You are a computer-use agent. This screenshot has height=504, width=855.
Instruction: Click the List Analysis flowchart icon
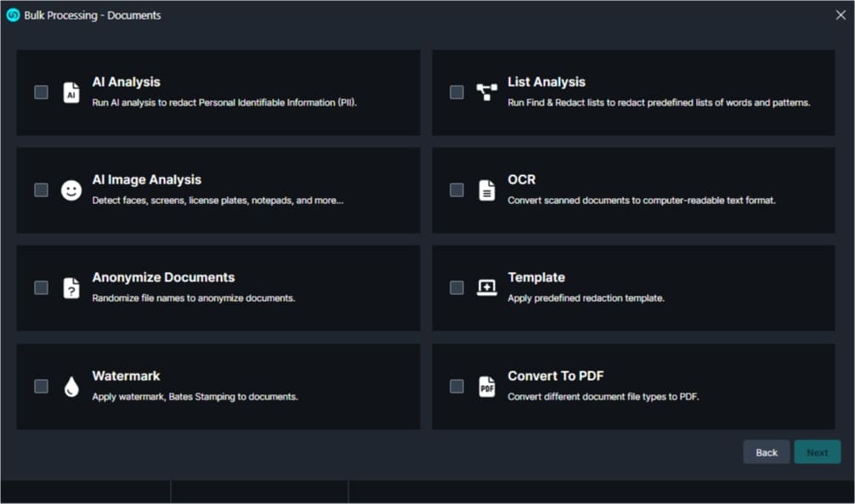pyautogui.click(x=486, y=93)
